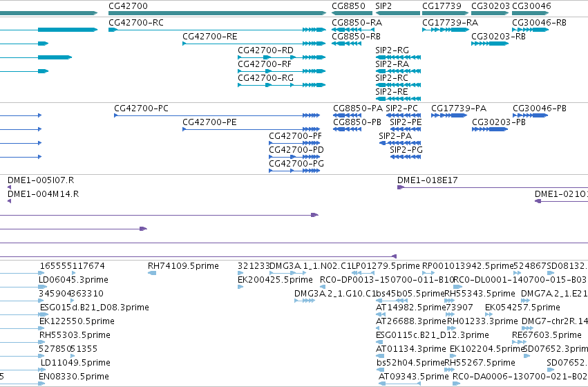Click BAC clone DME1-018E17

pyautogui.click(x=493, y=187)
